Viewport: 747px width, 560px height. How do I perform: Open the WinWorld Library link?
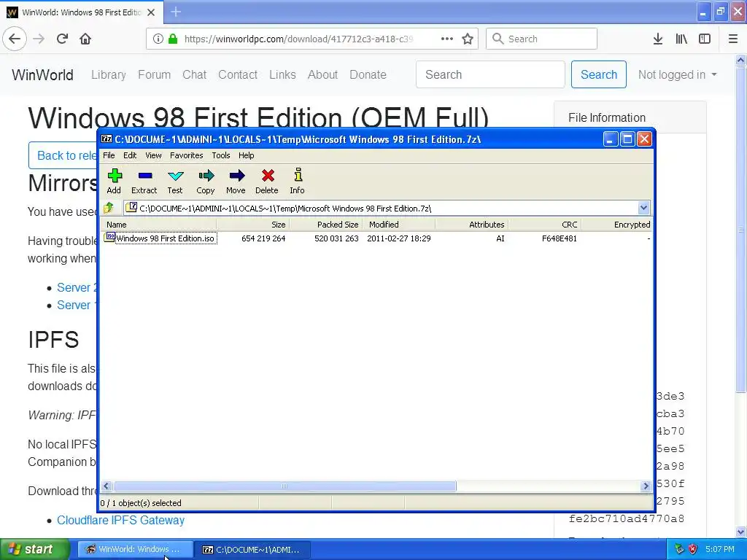(109, 75)
